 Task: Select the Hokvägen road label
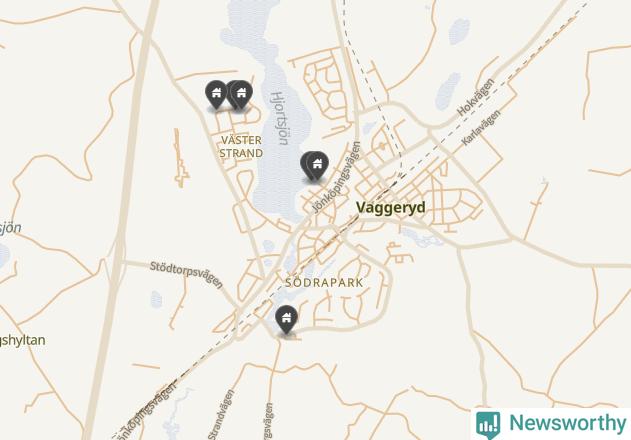476,97
